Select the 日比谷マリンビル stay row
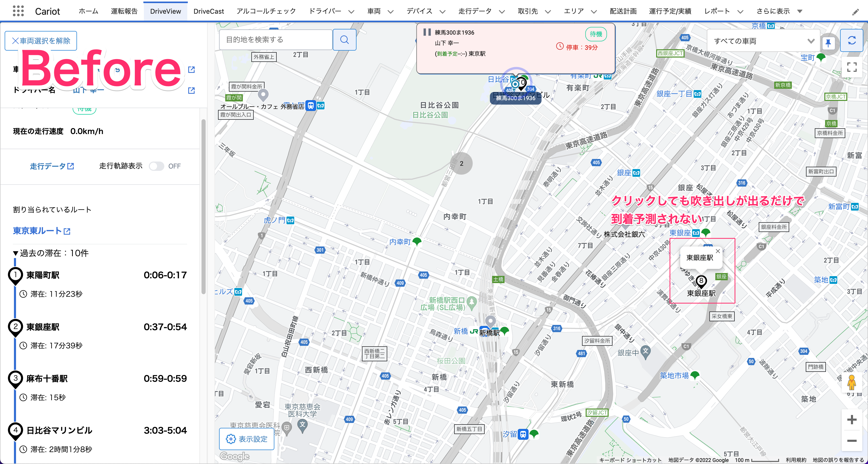This screenshot has width=868, height=464. (100, 439)
